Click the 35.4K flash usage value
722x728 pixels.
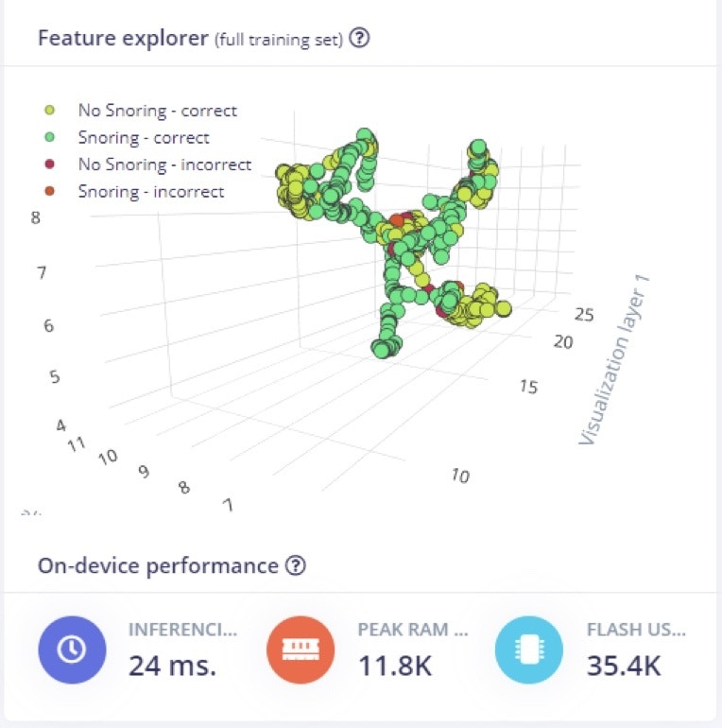tap(624, 666)
